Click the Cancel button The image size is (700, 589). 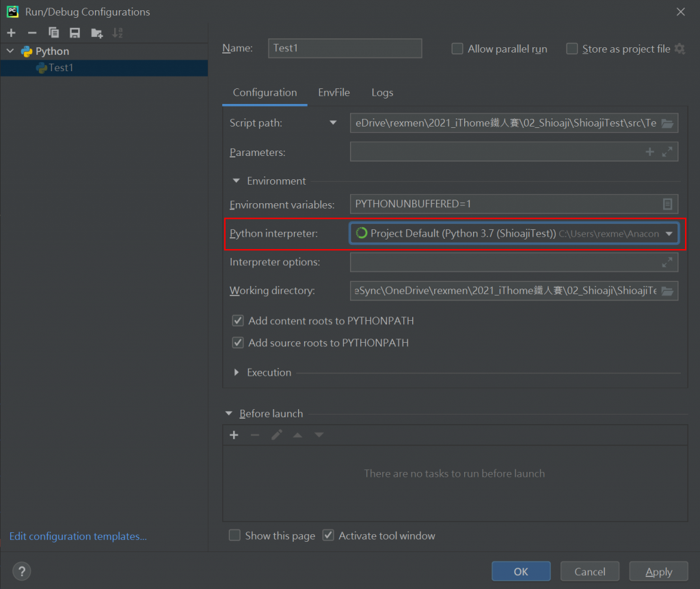[590, 572]
